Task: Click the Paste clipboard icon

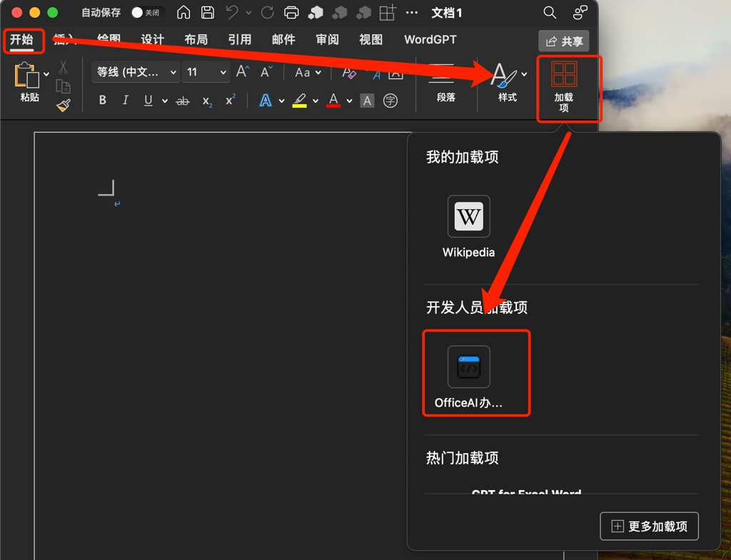Action: tap(26, 75)
